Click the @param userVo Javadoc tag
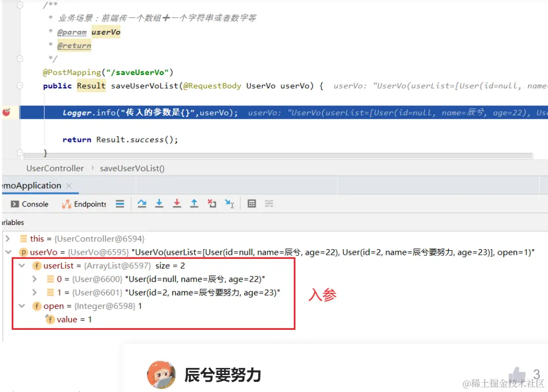This screenshot has height=392, width=548. [x=89, y=32]
